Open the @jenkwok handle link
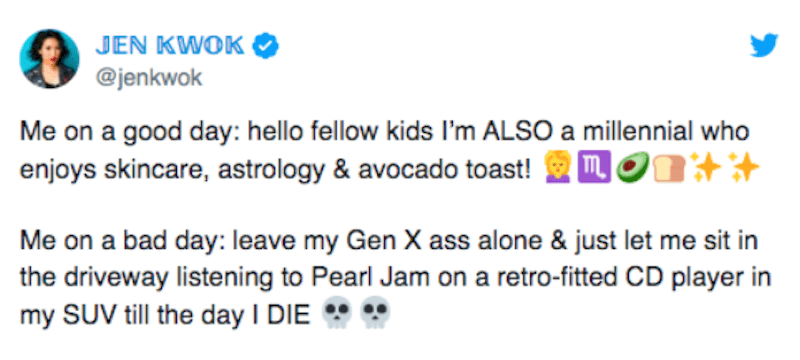The height and width of the screenshot is (360, 800). [149, 78]
